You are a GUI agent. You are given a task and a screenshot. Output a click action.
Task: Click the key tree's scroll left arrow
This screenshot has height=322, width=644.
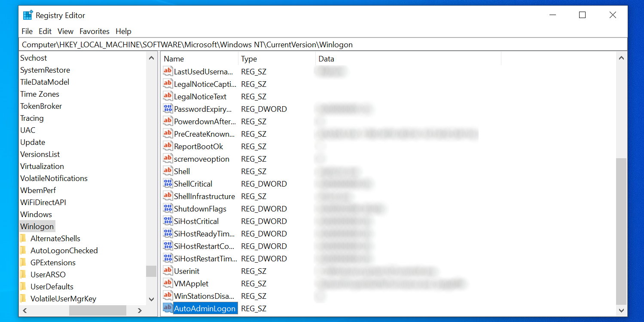click(24, 310)
